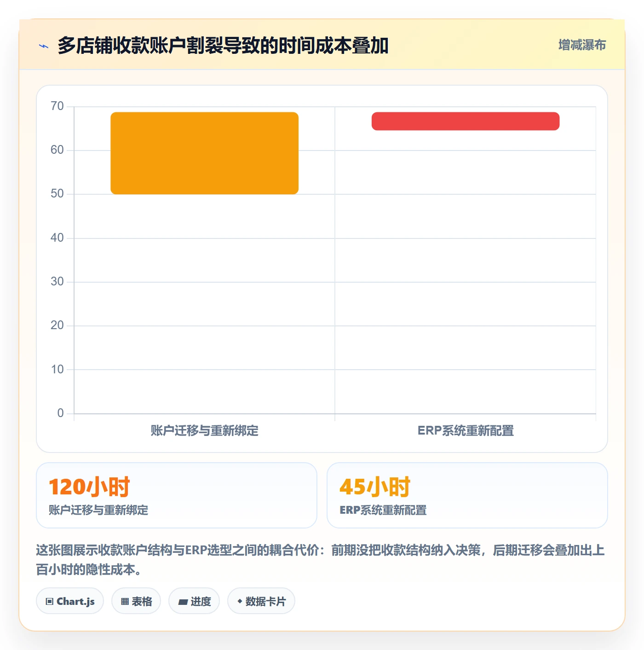Click the y-axis value 40

click(x=57, y=238)
